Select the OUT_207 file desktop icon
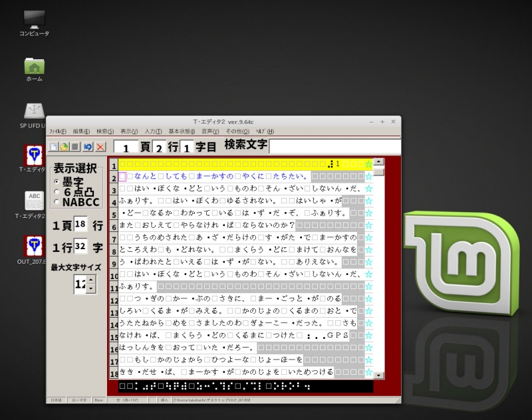The width and height of the screenshot is (532, 420). click(34, 245)
